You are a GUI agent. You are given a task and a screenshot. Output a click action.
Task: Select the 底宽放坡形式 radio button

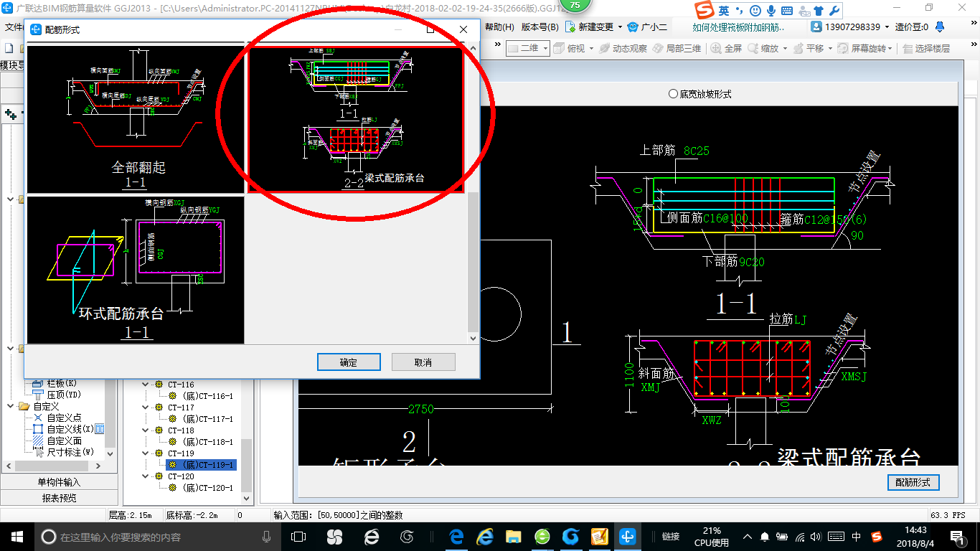point(673,94)
